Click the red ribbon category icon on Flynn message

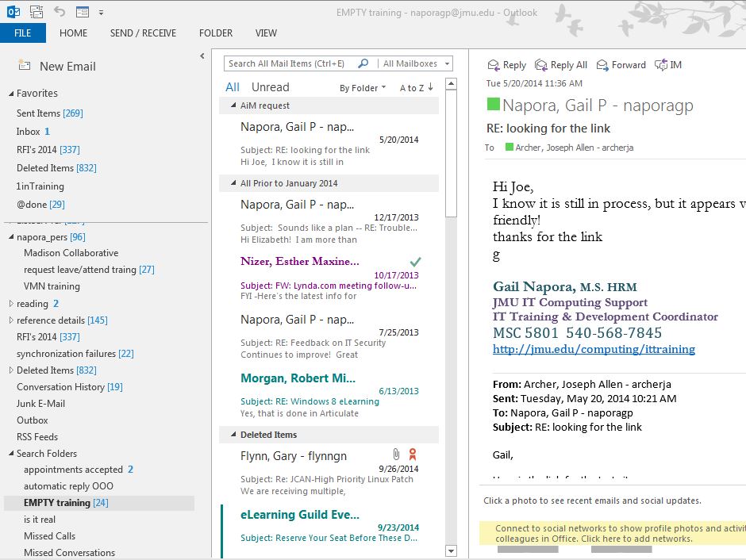coord(413,455)
